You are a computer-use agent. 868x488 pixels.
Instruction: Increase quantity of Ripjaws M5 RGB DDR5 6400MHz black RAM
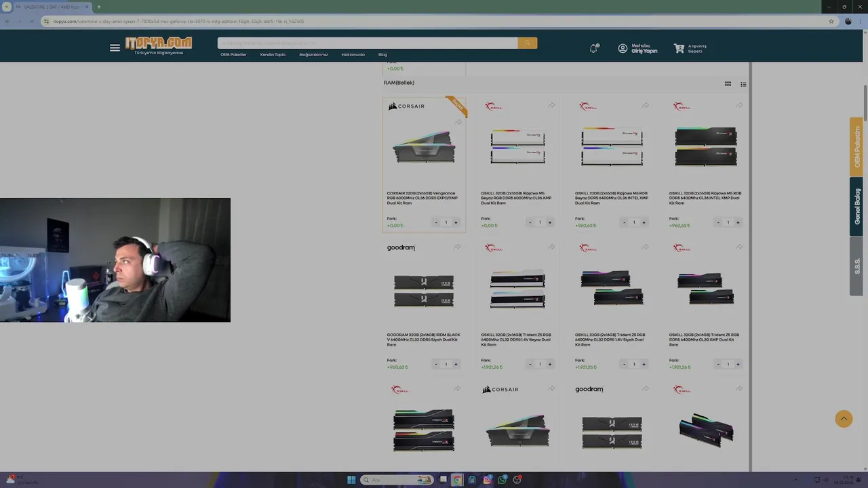point(738,222)
